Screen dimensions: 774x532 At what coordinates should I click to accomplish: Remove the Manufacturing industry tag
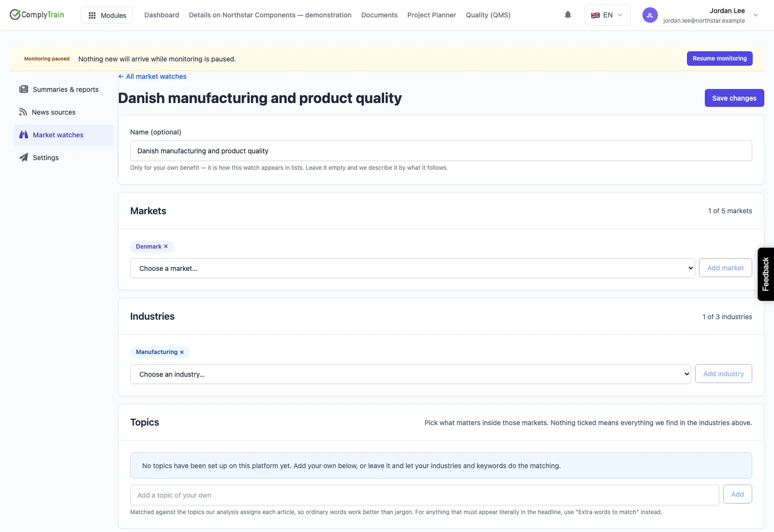tap(182, 352)
